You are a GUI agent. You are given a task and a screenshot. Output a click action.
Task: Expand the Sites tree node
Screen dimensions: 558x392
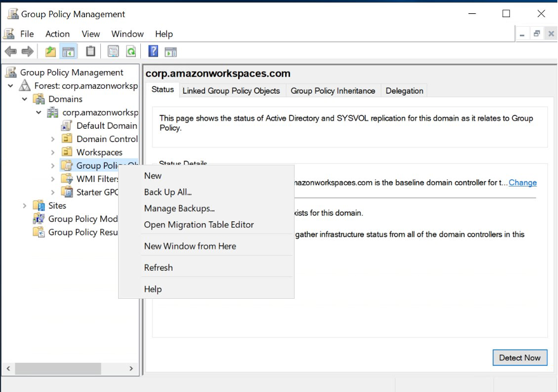24,206
